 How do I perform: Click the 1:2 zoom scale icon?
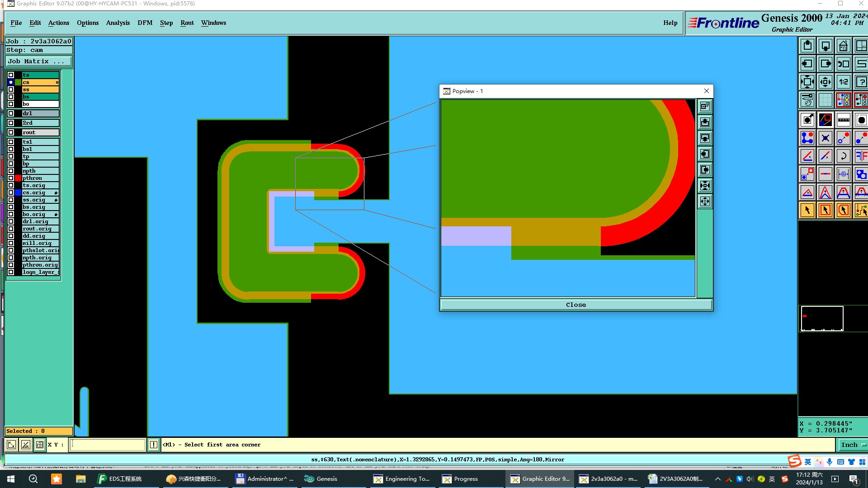pyautogui.click(x=843, y=82)
